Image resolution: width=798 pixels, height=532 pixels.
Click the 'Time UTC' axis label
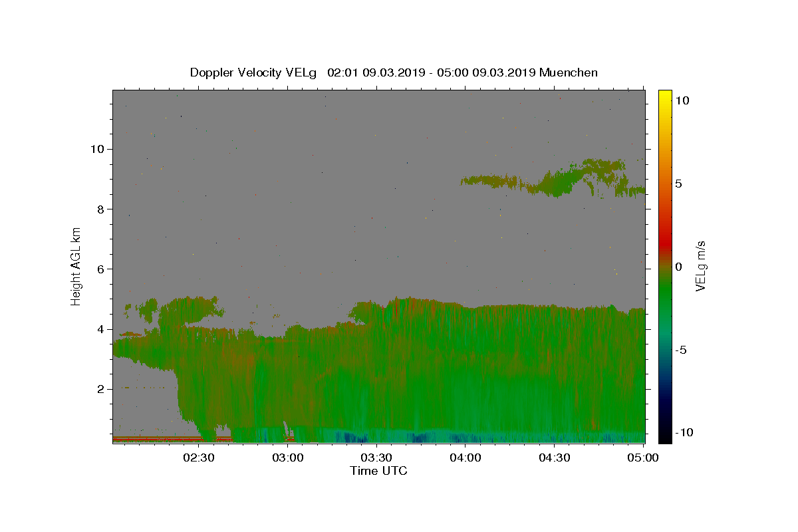378,471
